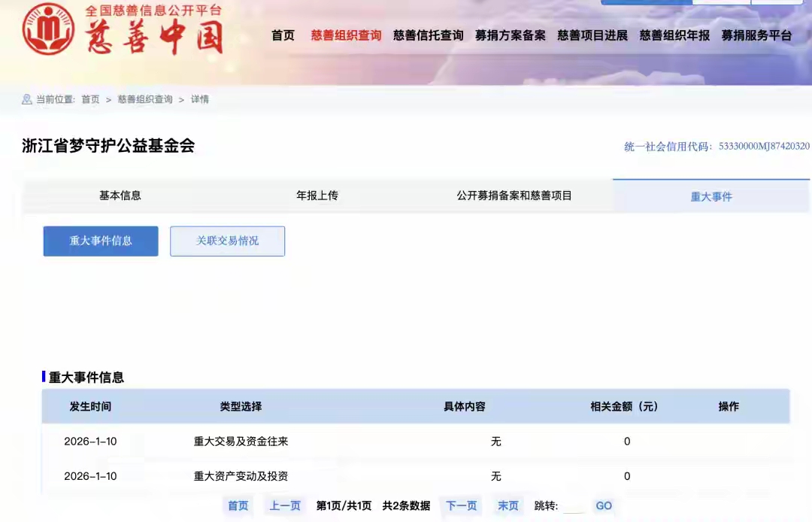This screenshot has height=522, width=812.
Task: Click the 关联交易情况 button
Action: [x=227, y=241]
